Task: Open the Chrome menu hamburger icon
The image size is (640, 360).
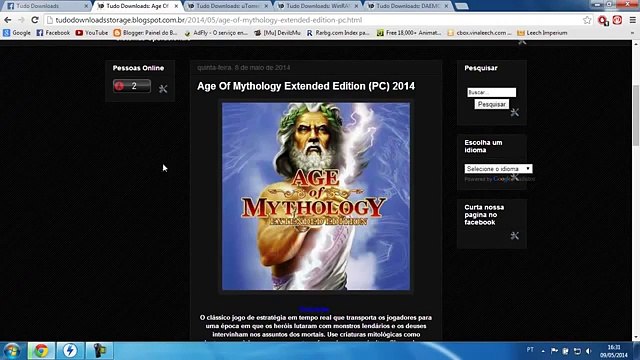Action: 633,20
